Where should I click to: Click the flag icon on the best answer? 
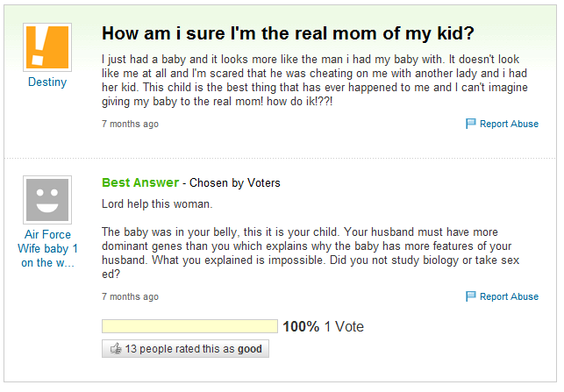pos(471,296)
